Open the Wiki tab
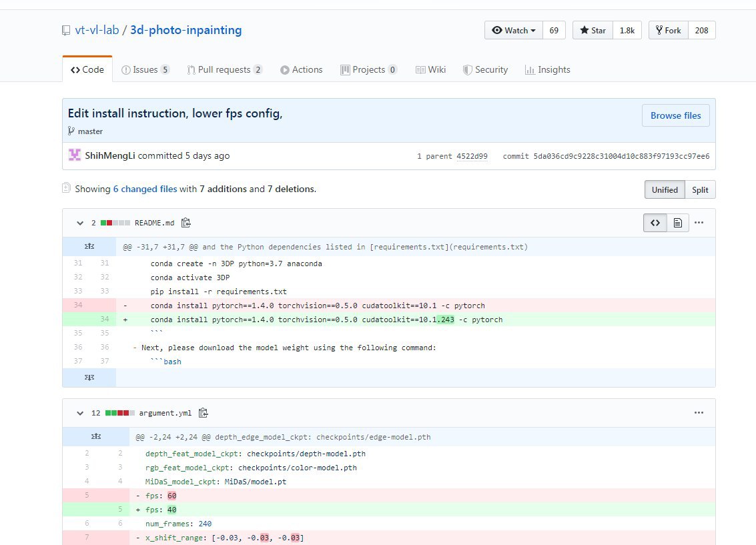Image resolution: width=756 pixels, height=545 pixels. click(430, 70)
